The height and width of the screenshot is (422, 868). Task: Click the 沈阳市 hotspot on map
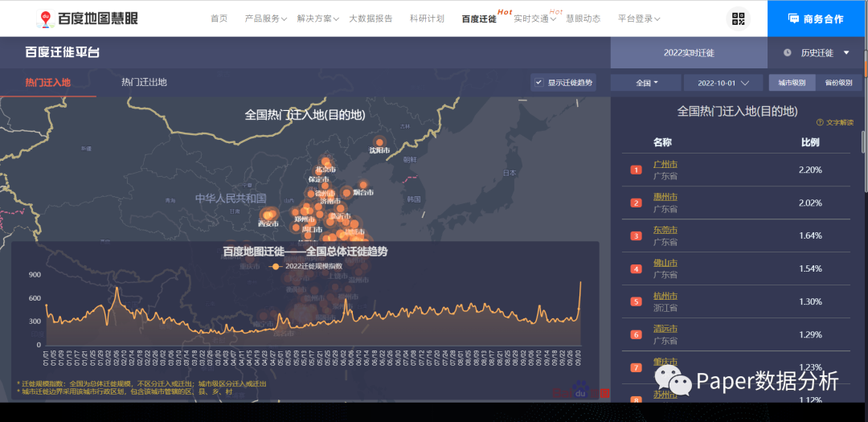coord(379,142)
